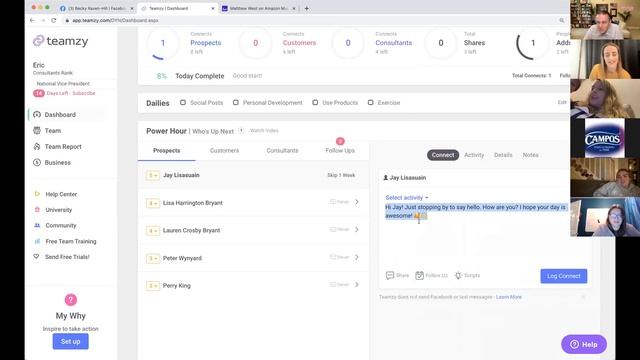Switch to the Notes tab

(530, 155)
